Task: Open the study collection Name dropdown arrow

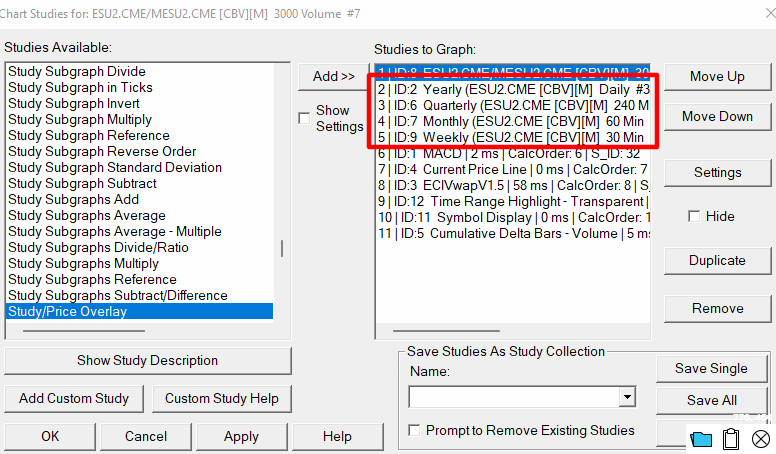Action: pyautogui.click(x=627, y=397)
